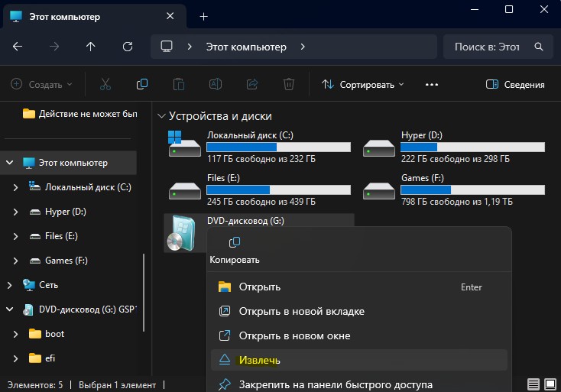Choose 'Открыть в новой вкладке'
This screenshot has height=392, width=561.
point(359,311)
